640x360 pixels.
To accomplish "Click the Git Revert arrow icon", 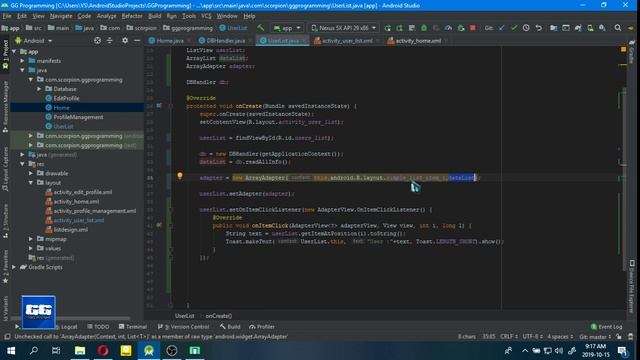I will (539, 28).
